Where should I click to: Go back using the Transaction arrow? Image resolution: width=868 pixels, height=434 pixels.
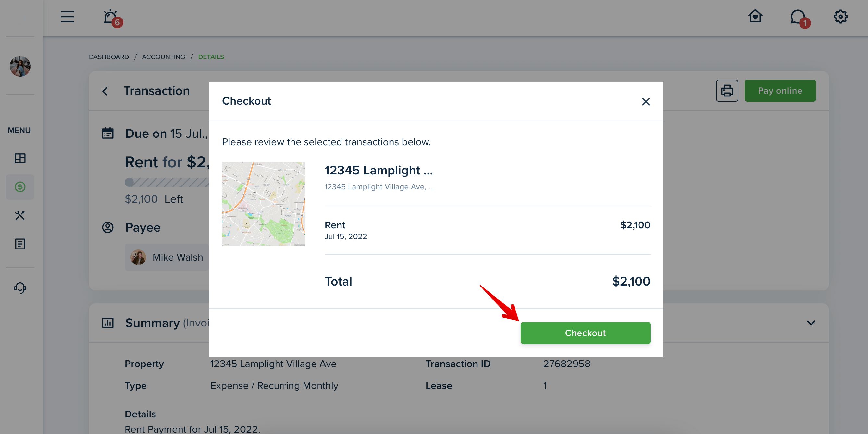(x=105, y=91)
